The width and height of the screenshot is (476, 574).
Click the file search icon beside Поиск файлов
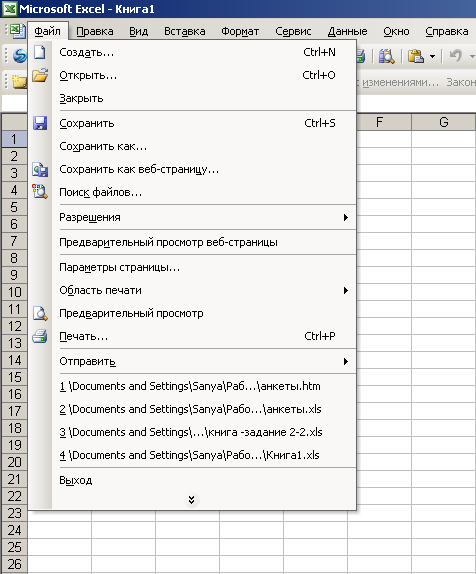(x=40, y=191)
